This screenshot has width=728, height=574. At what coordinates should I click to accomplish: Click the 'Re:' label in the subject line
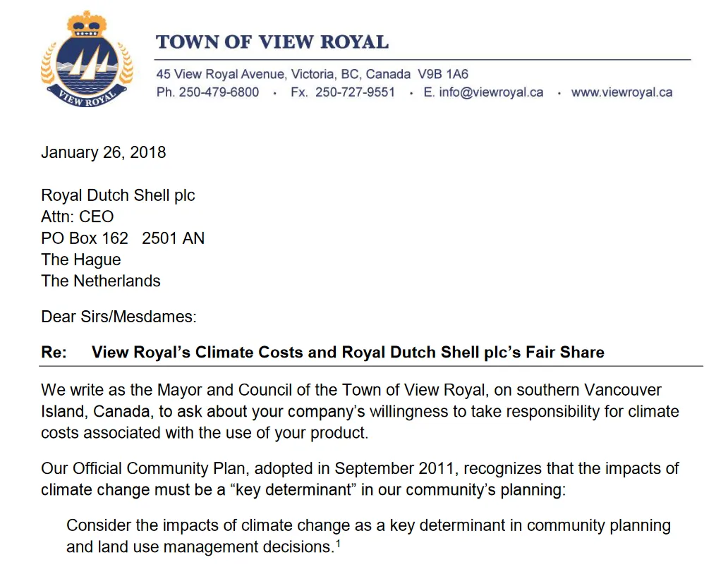[x=54, y=352]
